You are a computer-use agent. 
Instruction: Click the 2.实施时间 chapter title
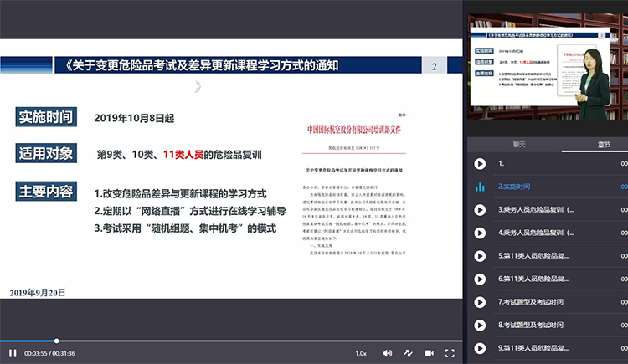tap(516, 187)
